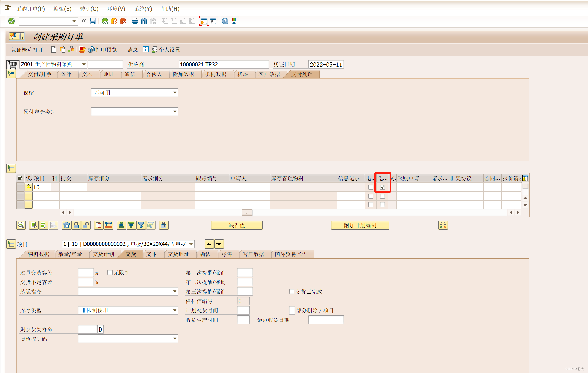Screen dimensions: 588x373
Task: Click the Find binoculars icon
Action: pos(144,21)
